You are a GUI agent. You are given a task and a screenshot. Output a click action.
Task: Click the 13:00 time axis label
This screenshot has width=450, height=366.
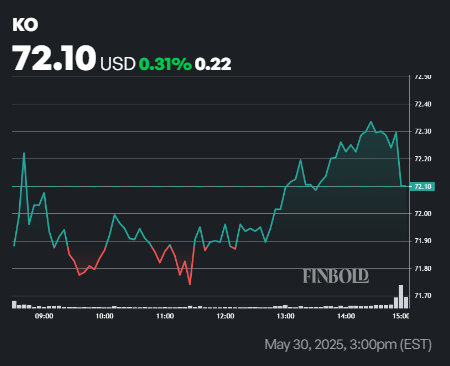pos(286,316)
